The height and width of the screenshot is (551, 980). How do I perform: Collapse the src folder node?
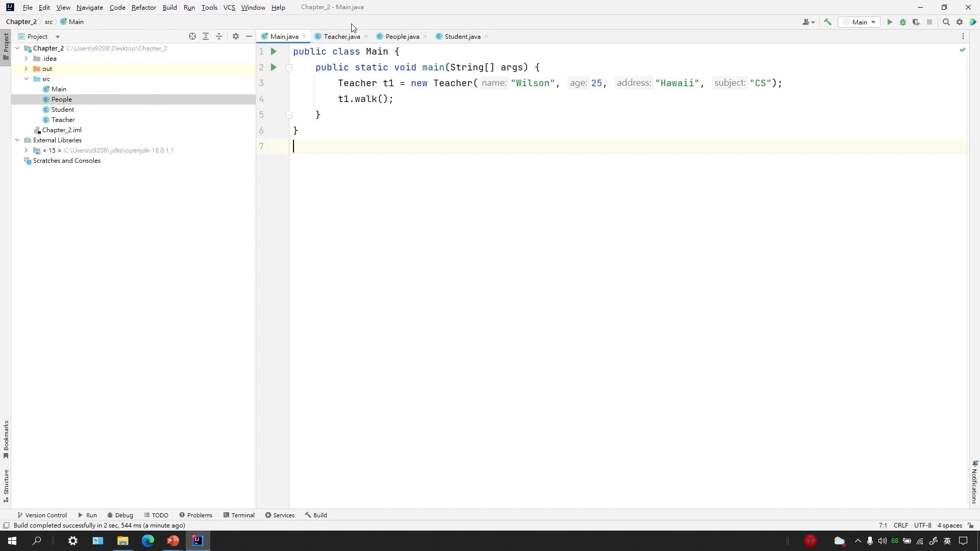click(x=26, y=79)
